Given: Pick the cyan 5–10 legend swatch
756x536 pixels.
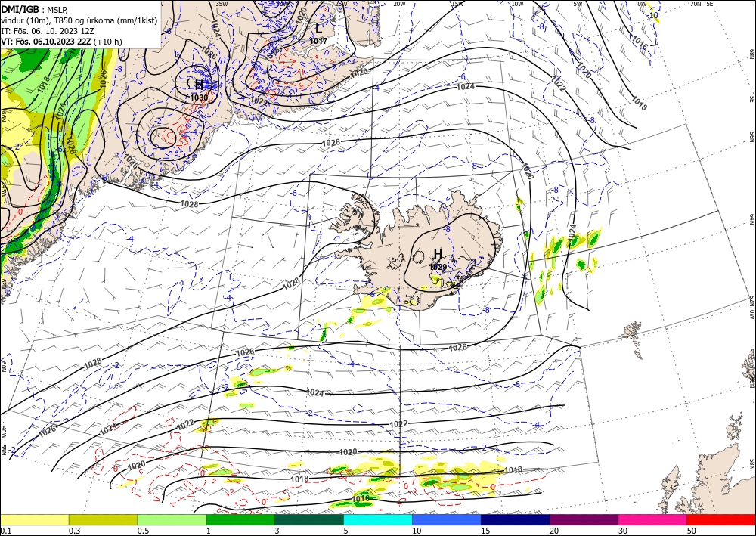Looking at the screenshot, I should tap(378, 519).
